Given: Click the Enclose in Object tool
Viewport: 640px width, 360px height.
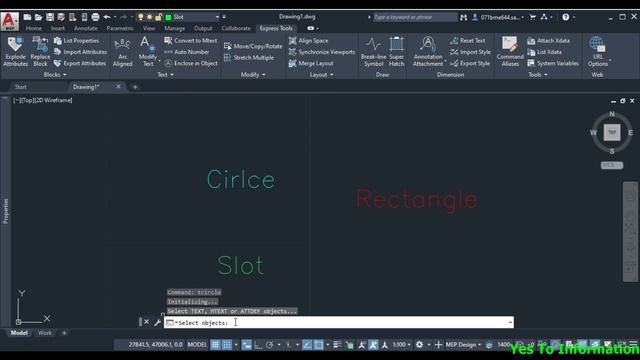Looking at the screenshot, I should [x=191, y=63].
